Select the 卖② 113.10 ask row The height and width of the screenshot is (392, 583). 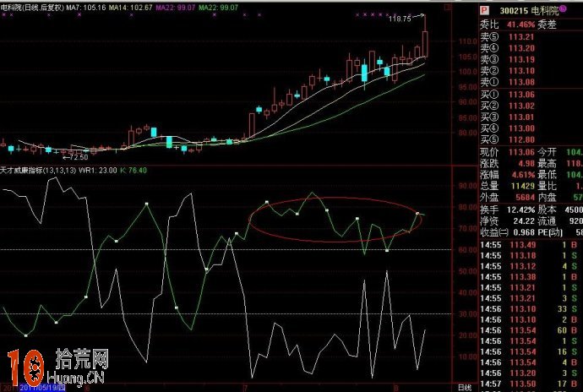point(507,70)
